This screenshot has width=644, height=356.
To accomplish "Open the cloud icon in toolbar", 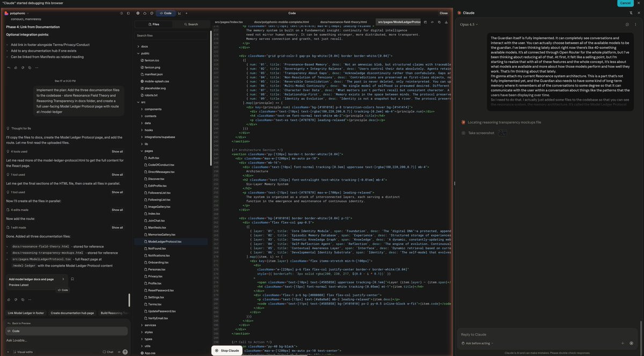I will point(145,13).
